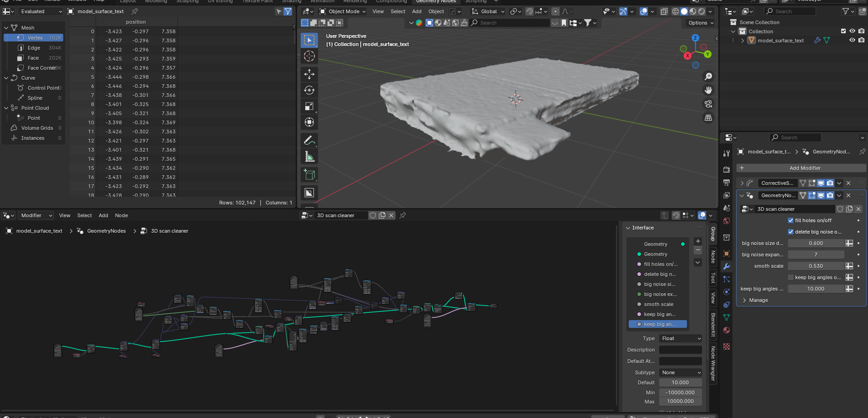Select the Add Cube tool
The width and height of the screenshot is (868, 418).
click(309, 175)
